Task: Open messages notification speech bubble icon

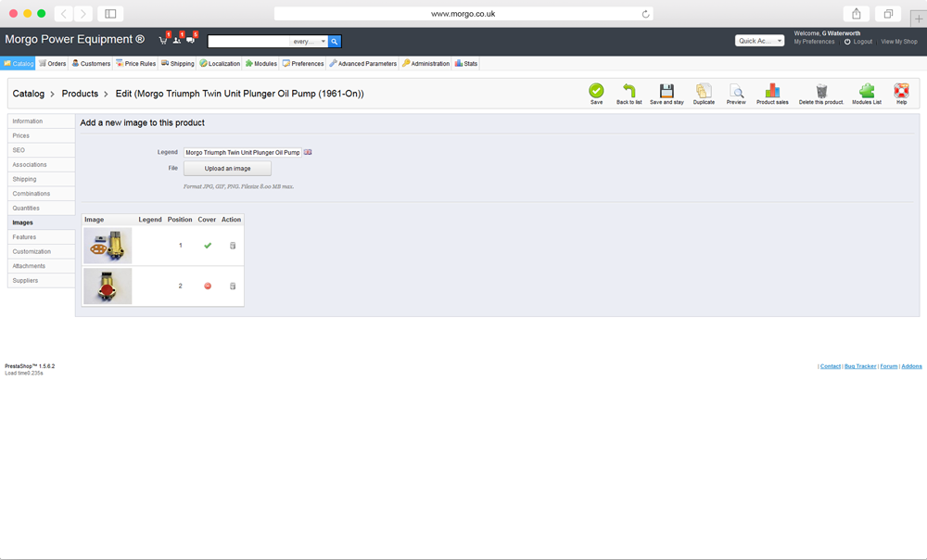Action: point(191,40)
